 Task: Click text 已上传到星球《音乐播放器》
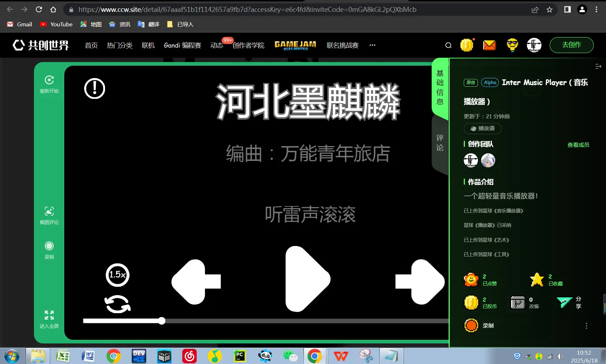493,211
